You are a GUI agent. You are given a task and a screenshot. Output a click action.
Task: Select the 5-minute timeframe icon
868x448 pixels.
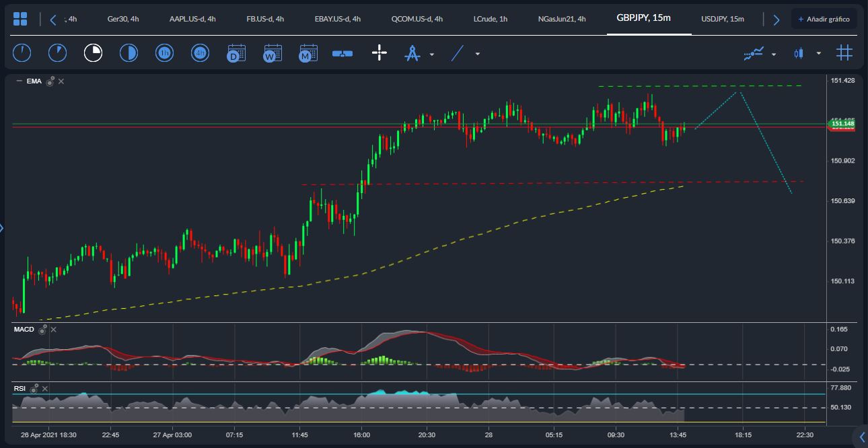click(58, 52)
